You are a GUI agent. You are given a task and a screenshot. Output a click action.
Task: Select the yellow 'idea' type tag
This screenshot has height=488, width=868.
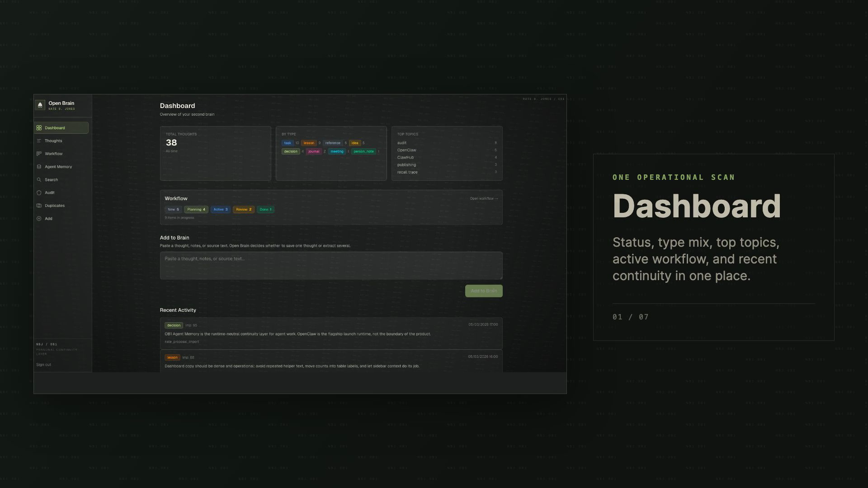pos(355,143)
